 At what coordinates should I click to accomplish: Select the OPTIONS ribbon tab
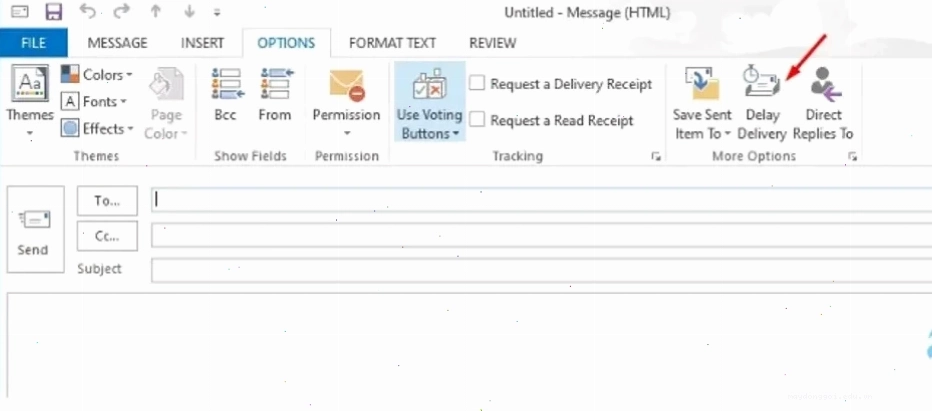286,43
